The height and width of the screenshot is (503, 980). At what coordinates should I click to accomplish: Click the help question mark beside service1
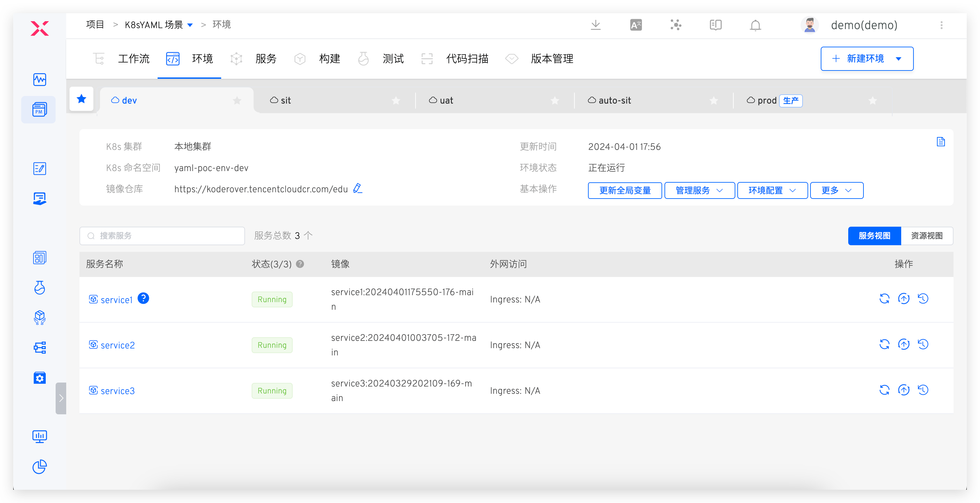(143, 298)
